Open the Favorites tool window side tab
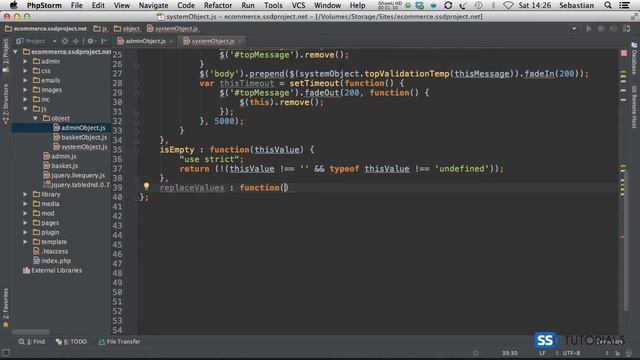The height and width of the screenshot is (360, 640). click(x=5, y=308)
